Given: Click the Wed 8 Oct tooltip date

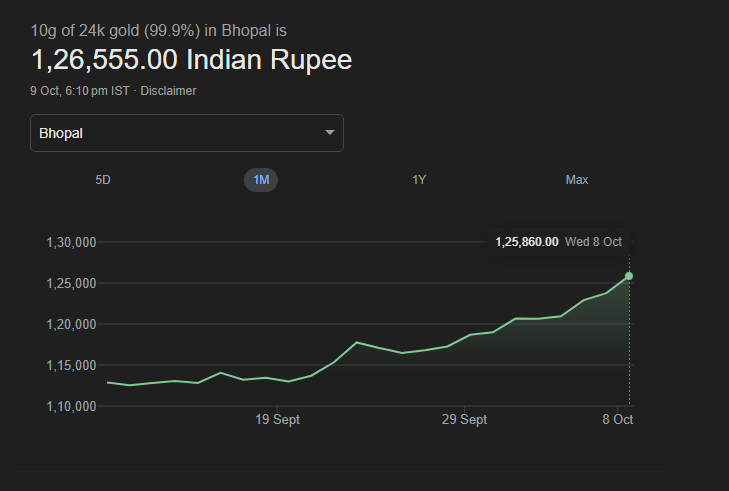Looking at the screenshot, I should 593,242.
